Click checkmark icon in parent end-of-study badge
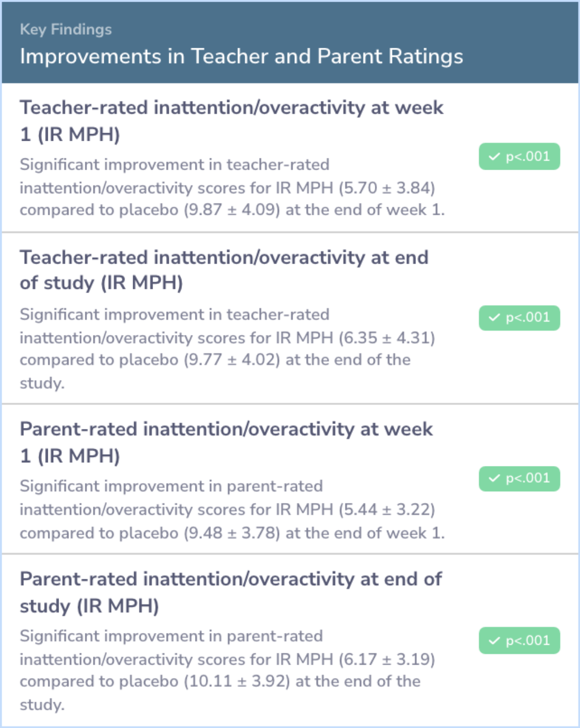 click(494, 640)
